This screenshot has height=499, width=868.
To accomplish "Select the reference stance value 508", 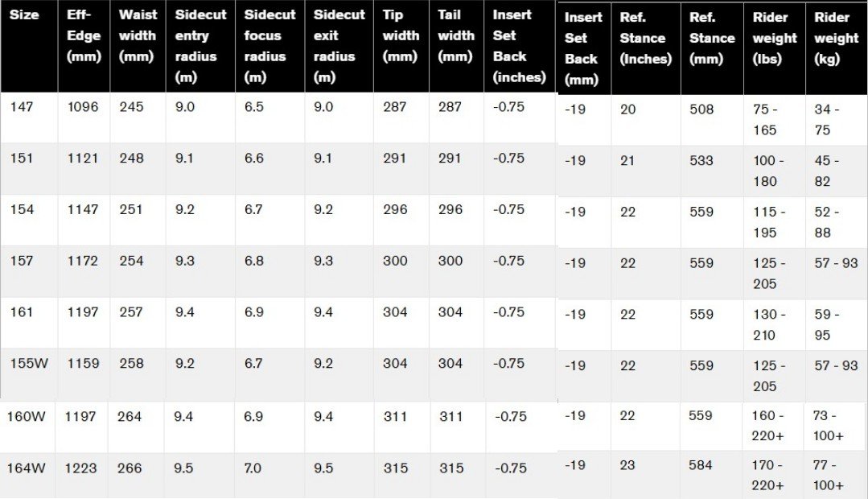I will pyautogui.click(x=701, y=109).
